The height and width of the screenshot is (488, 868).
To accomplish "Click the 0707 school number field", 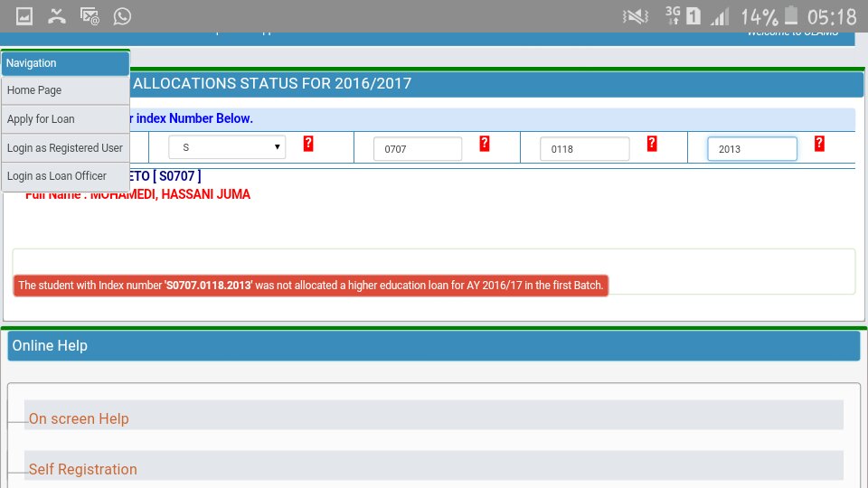I will 418,149.
